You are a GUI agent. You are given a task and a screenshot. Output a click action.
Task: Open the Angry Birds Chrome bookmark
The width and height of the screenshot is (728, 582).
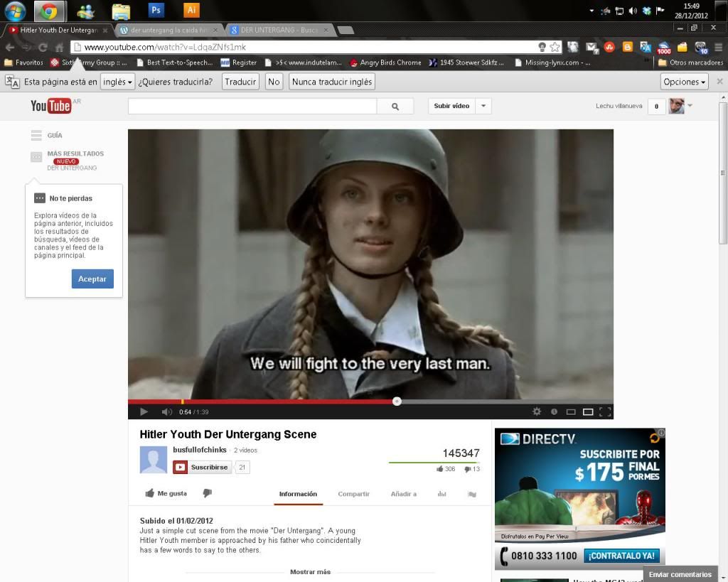point(385,63)
